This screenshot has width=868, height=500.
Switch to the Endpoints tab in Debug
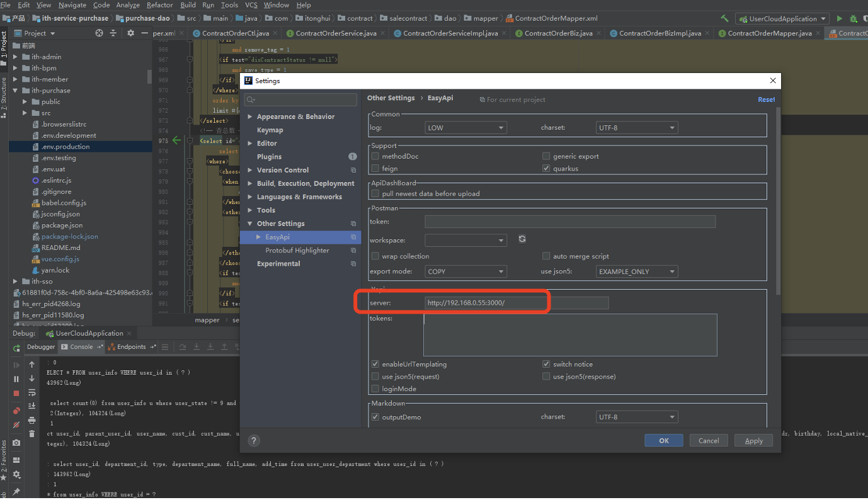click(131, 347)
